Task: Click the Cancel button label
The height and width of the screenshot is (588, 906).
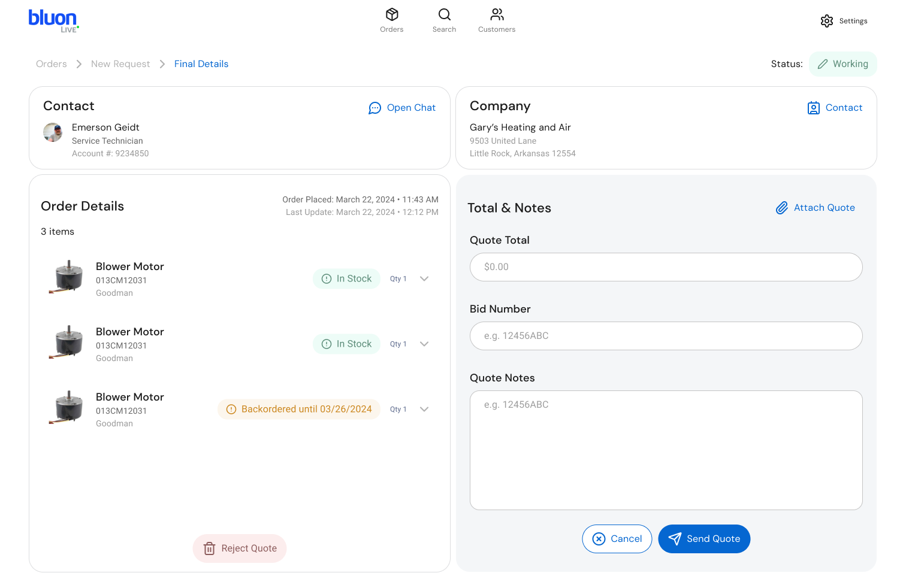Action: [x=626, y=539]
